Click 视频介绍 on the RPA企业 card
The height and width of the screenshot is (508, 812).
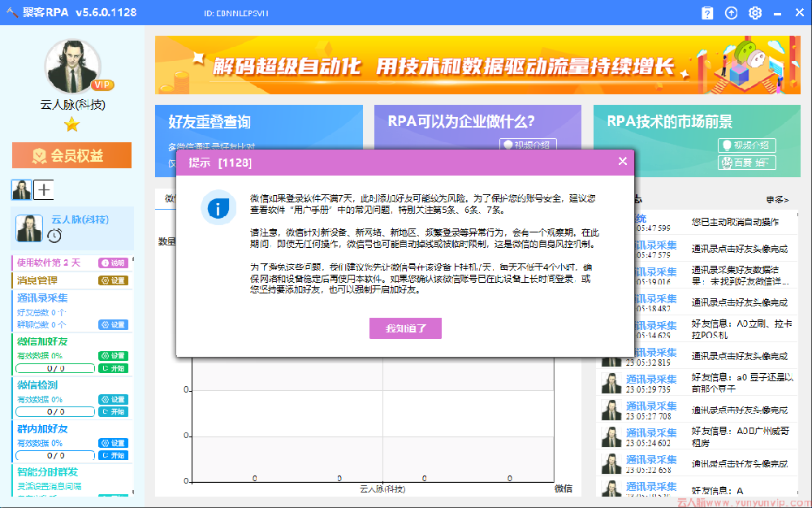(x=529, y=145)
